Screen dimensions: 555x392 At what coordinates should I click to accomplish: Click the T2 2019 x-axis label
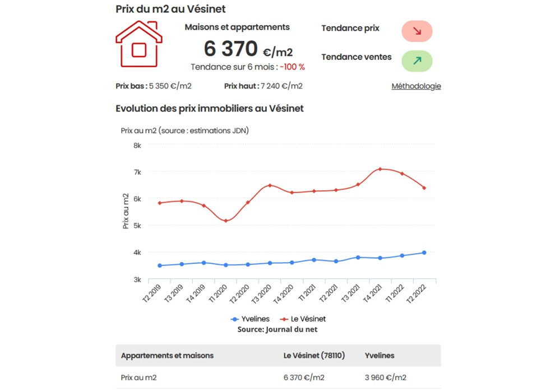click(152, 294)
